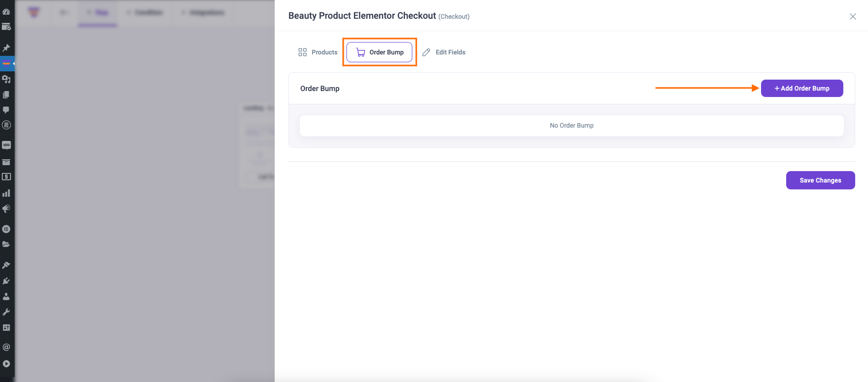Click the Collapse menu play-arrow icon
The height and width of the screenshot is (382, 868).
6,364
